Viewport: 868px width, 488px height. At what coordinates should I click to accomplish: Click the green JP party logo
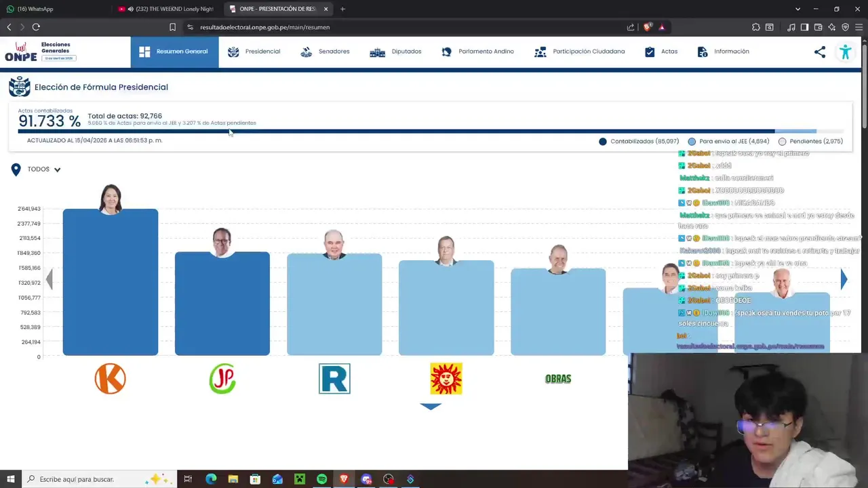[x=222, y=378]
